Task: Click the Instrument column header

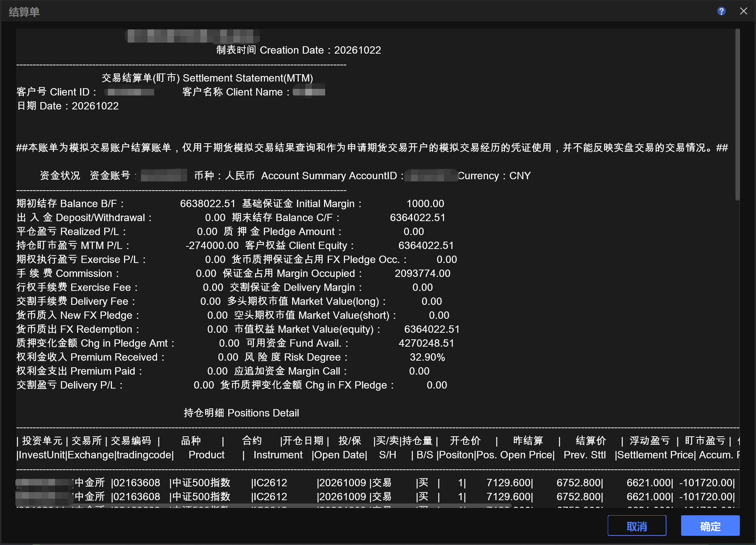Action: 278,455
